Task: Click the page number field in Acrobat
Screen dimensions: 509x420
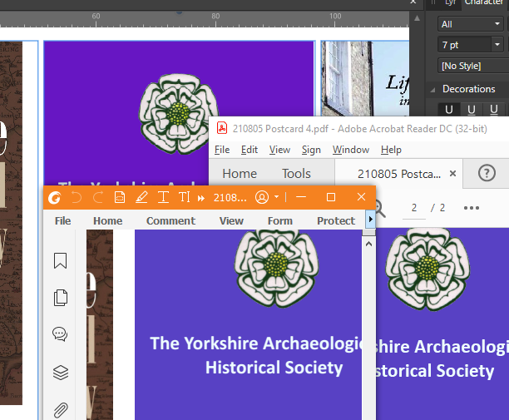Action: pos(414,208)
